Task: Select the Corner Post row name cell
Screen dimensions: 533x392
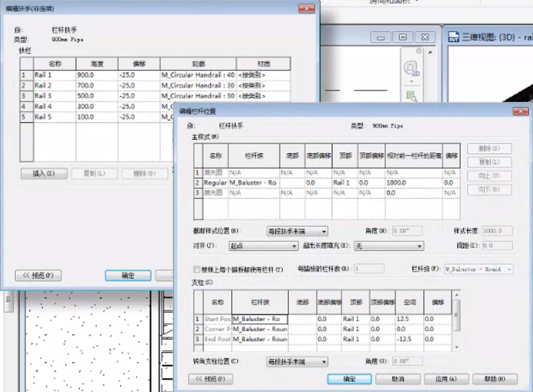Action: (217, 329)
